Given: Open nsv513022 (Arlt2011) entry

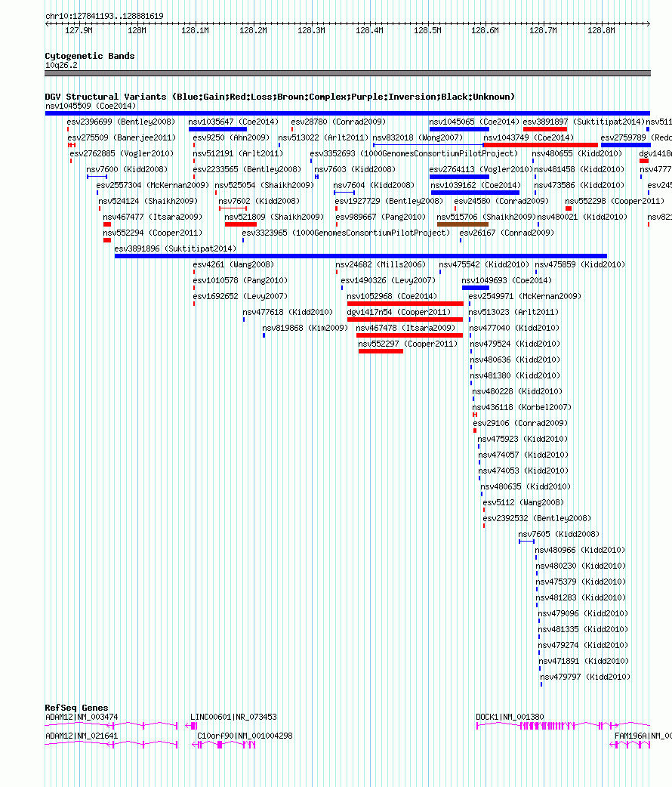Looking at the screenshot, I should pyautogui.click(x=323, y=137).
